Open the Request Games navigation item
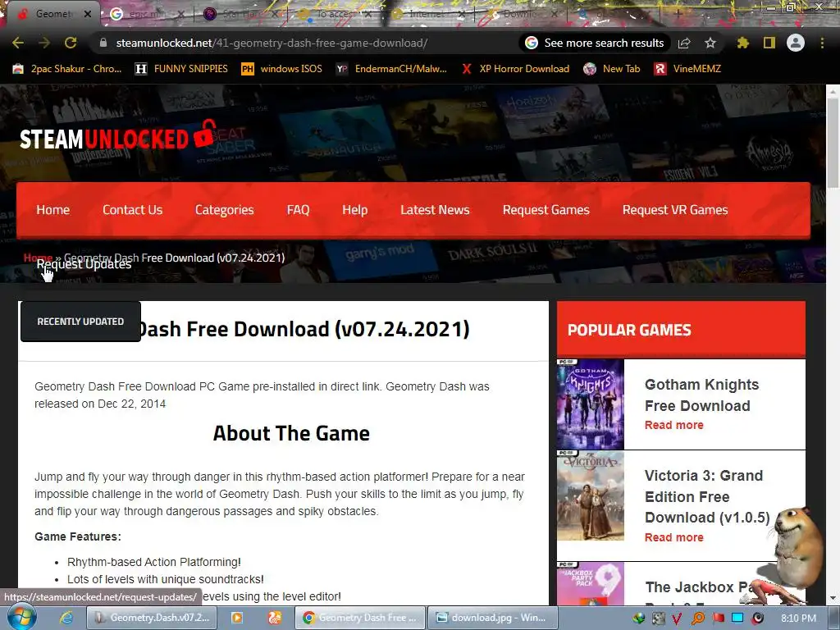The image size is (840, 630). point(546,210)
